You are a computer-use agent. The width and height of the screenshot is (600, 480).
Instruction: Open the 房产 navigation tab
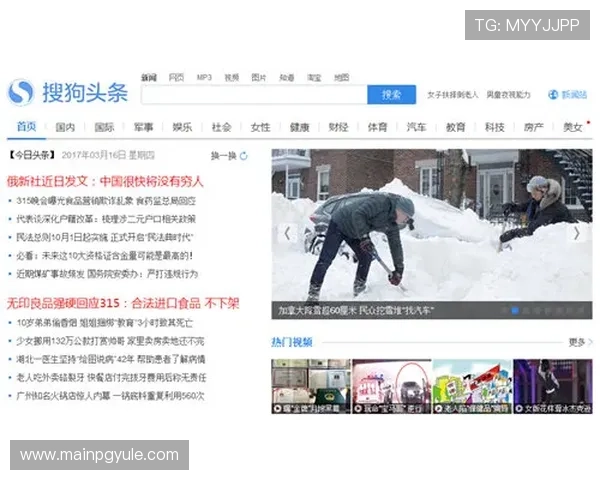coord(533,127)
